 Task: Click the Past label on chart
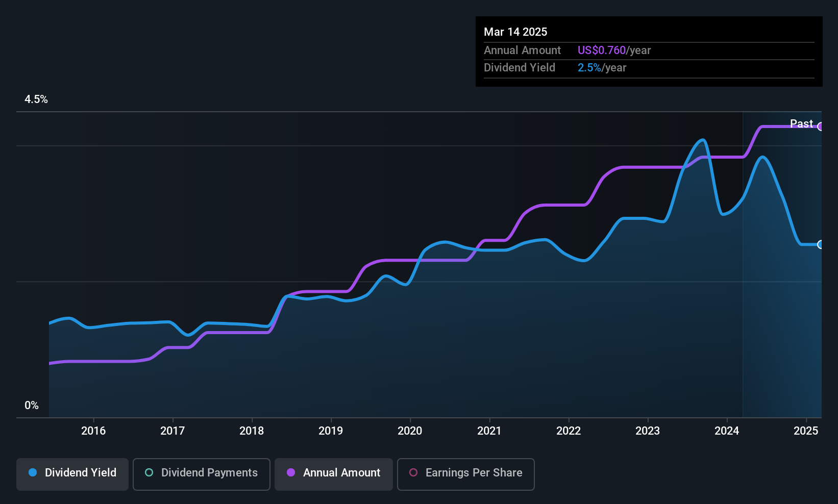pyautogui.click(x=801, y=123)
